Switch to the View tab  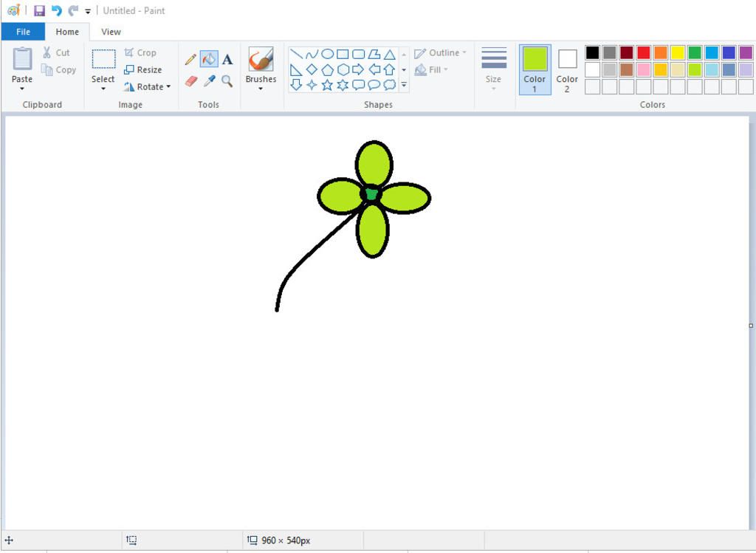111,32
